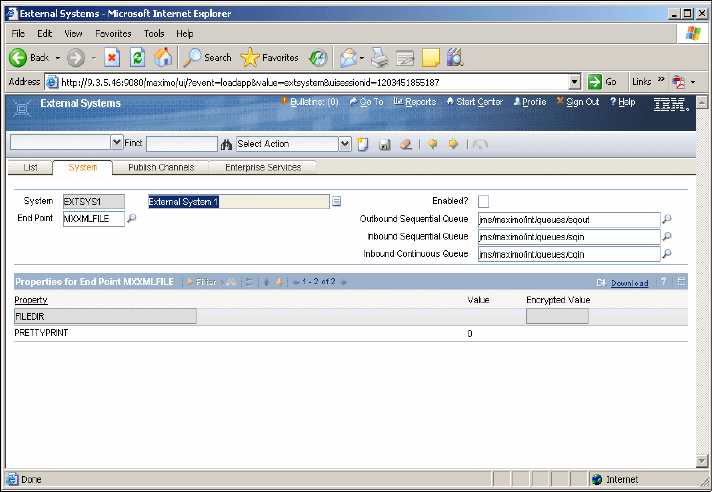Click the External System 1 description field

tap(239, 202)
